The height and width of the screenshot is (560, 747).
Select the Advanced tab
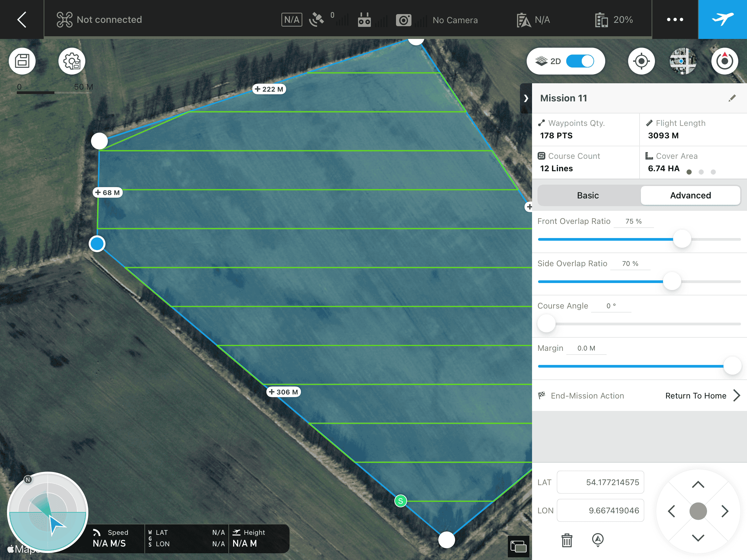(690, 195)
